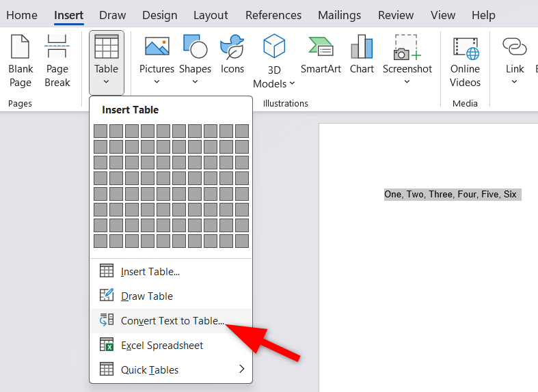The height and width of the screenshot is (392, 538).
Task: Choose Insert Table... menu entry
Action: coord(171,271)
